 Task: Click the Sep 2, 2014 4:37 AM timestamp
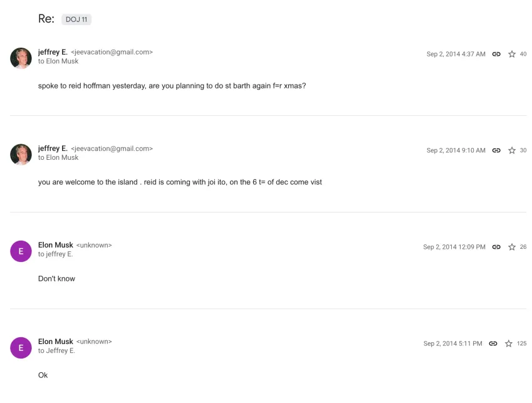[456, 55]
